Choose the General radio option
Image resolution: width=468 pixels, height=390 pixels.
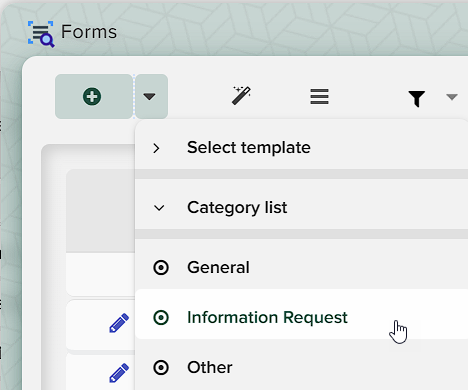pos(161,267)
